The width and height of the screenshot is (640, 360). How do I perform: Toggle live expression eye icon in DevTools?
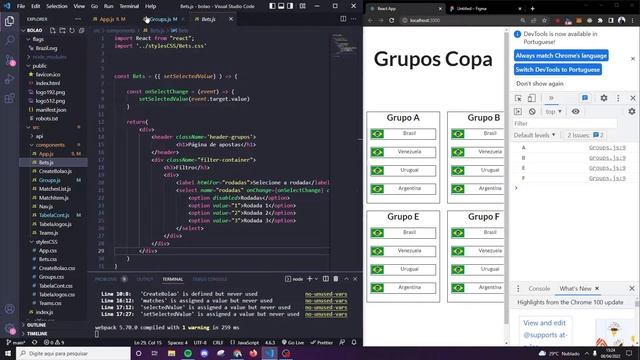tap(576, 111)
